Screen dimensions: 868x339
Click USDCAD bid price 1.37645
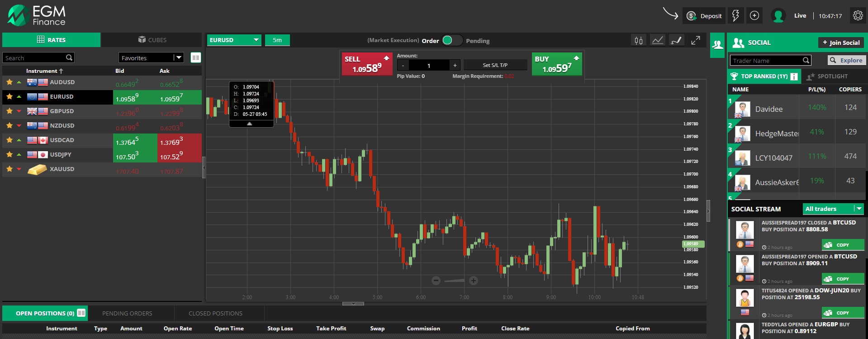click(135, 141)
